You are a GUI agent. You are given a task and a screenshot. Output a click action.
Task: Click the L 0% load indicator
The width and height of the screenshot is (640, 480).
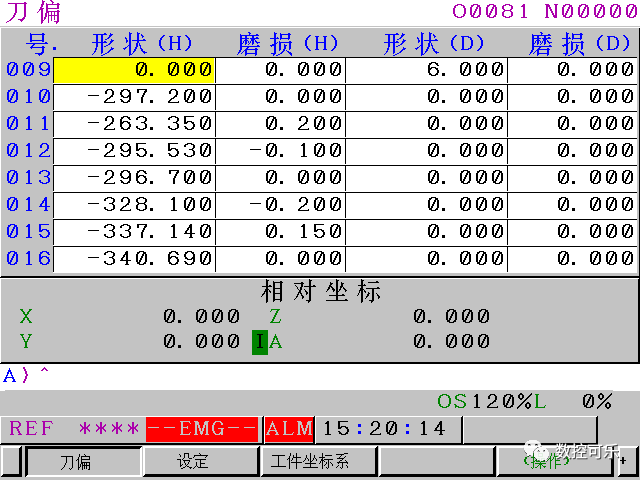click(573, 402)
